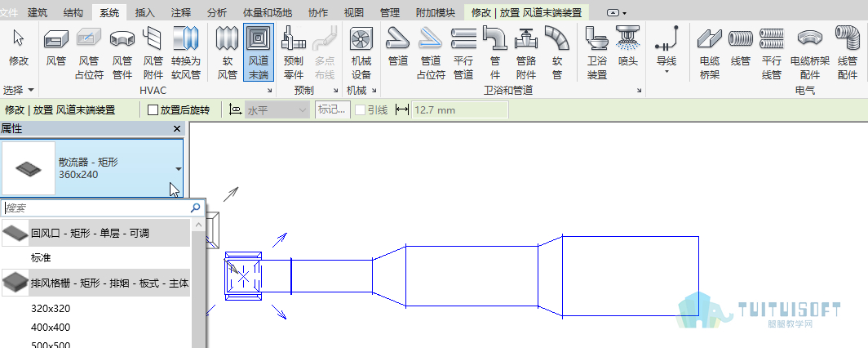
Task: Open the 插入 ribbon tab
Action: tap(145, 12)
